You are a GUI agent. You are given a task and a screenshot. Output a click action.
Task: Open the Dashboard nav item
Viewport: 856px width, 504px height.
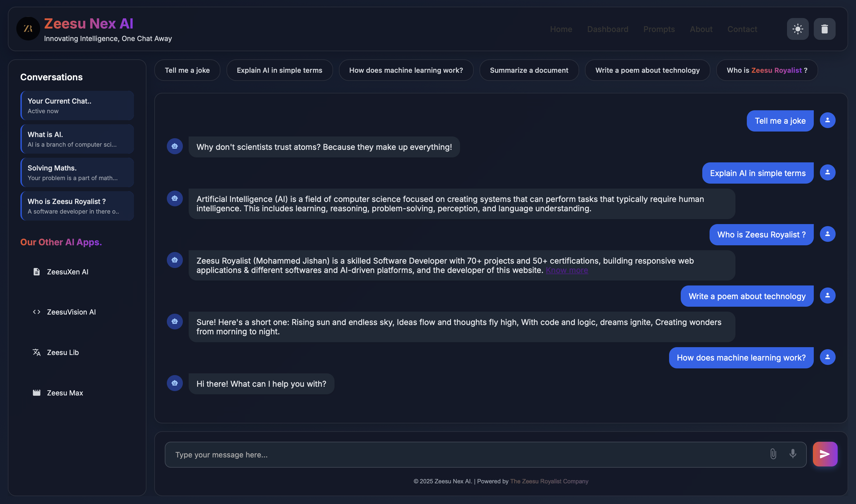pos(608,29)
